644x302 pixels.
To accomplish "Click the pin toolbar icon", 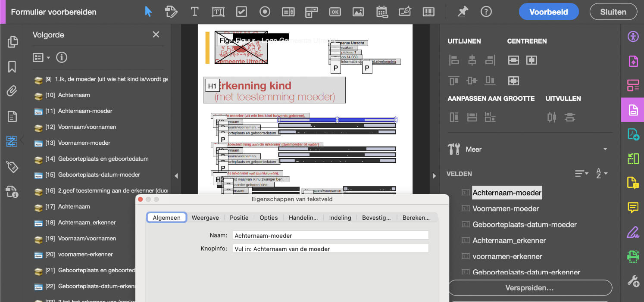I will [x=463, y=12].
